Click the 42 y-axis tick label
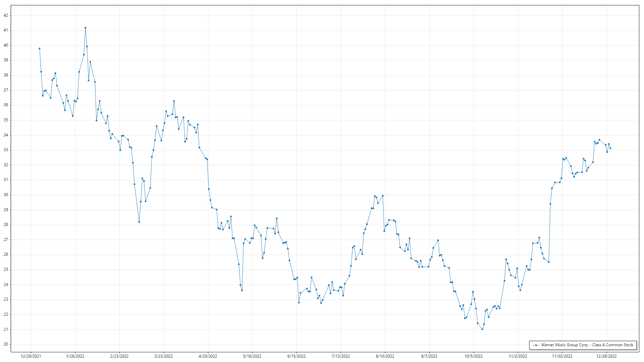This screenshot has height=362, width=644. [x=6, y=15]
